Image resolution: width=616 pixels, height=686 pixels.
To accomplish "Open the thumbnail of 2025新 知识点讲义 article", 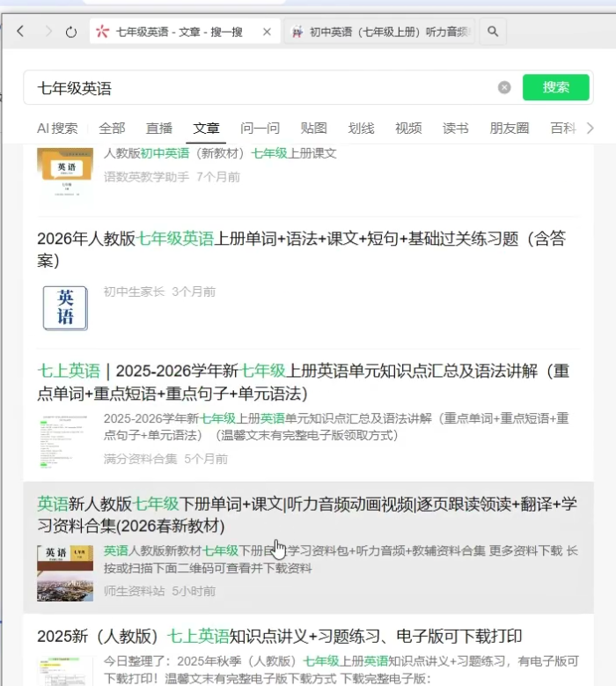I will [65, 671].
